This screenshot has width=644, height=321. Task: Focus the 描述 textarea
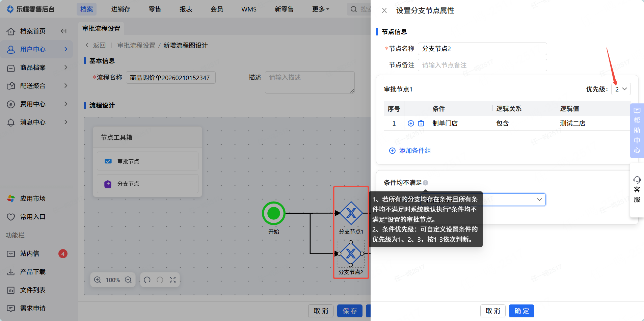click(x=310, y=82)
